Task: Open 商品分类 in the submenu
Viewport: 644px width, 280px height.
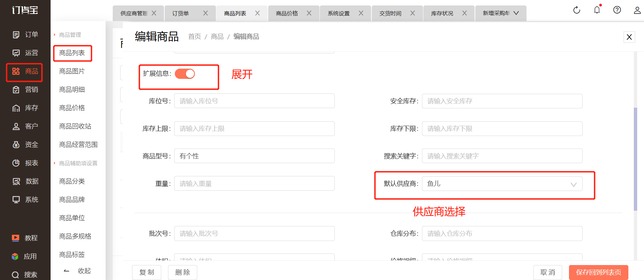Action: 72,181
